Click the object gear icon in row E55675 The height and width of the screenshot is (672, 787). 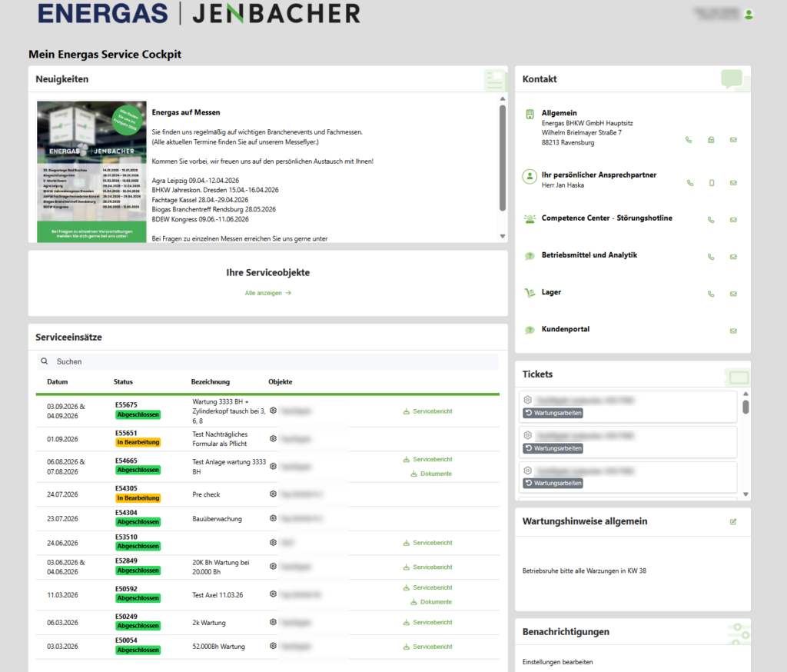click(x=273, y=411)
